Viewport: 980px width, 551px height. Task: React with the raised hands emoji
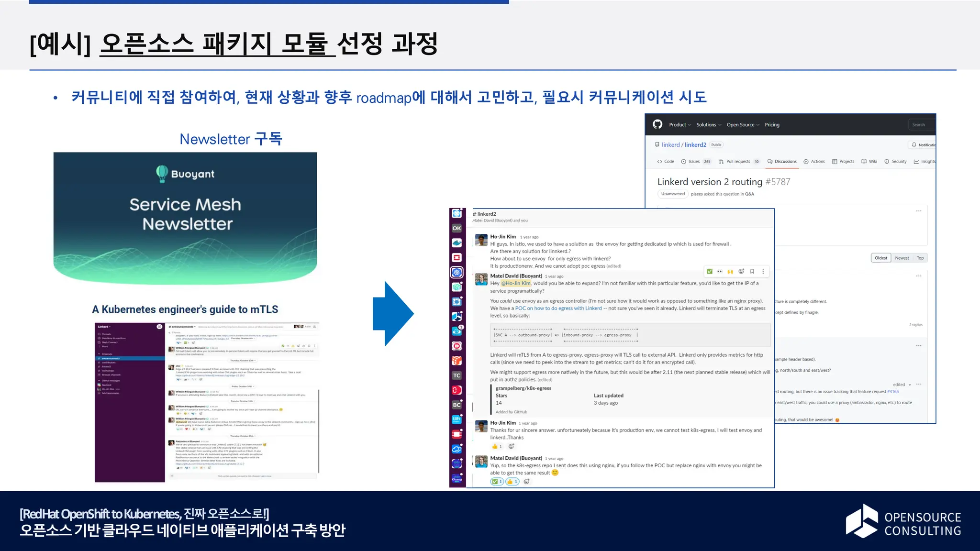tap(730, 271)
